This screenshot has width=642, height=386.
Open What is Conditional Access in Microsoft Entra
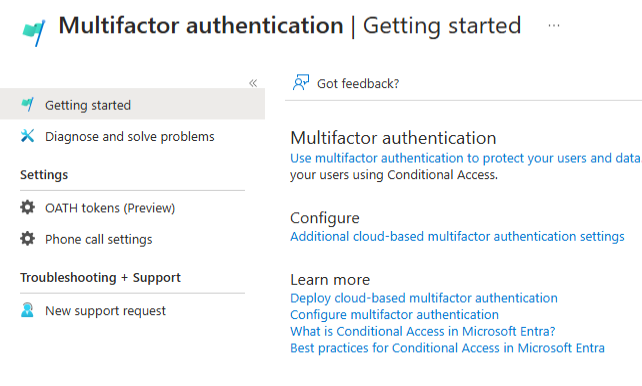(423, 331)
